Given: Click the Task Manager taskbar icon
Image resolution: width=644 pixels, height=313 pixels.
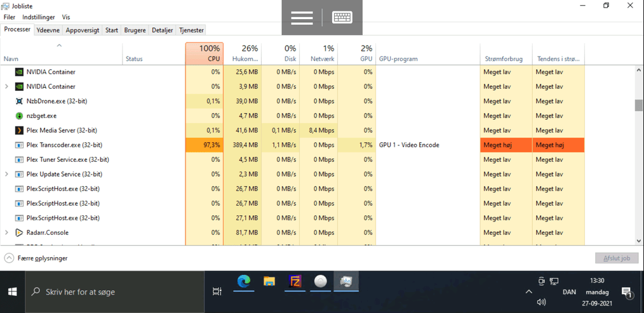Looking at the screenshot, I should 346,281.
